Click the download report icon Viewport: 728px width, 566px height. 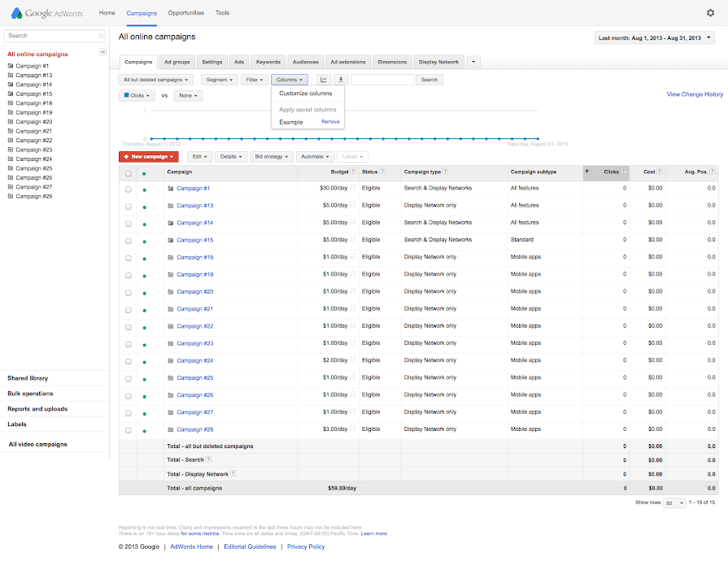[341, 80]
